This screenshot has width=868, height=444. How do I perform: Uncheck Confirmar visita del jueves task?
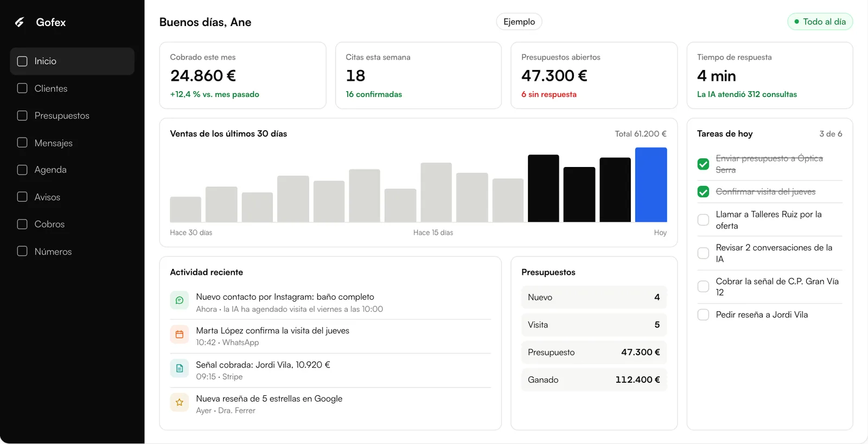coord(703,191)
